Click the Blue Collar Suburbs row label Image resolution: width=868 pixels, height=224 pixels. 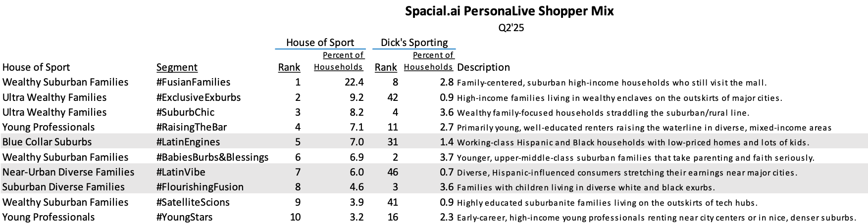[47, 142]
